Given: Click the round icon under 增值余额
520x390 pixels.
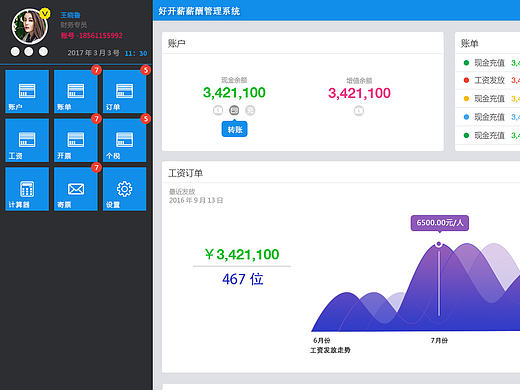Looking at the screenshot, I should click(359, 111).
